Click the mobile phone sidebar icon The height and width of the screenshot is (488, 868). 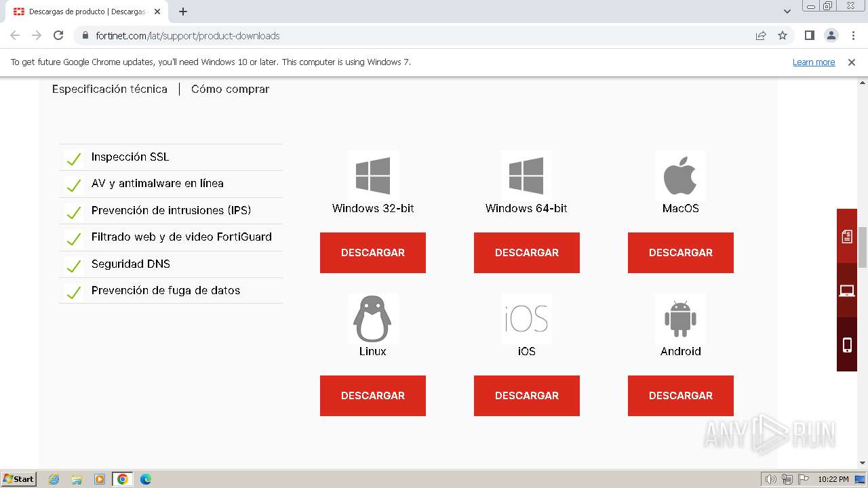tap(847, 345)
